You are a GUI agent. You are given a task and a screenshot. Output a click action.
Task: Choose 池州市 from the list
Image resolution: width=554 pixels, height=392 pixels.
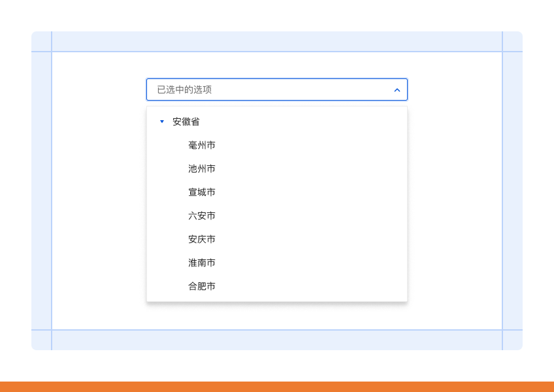202,169
